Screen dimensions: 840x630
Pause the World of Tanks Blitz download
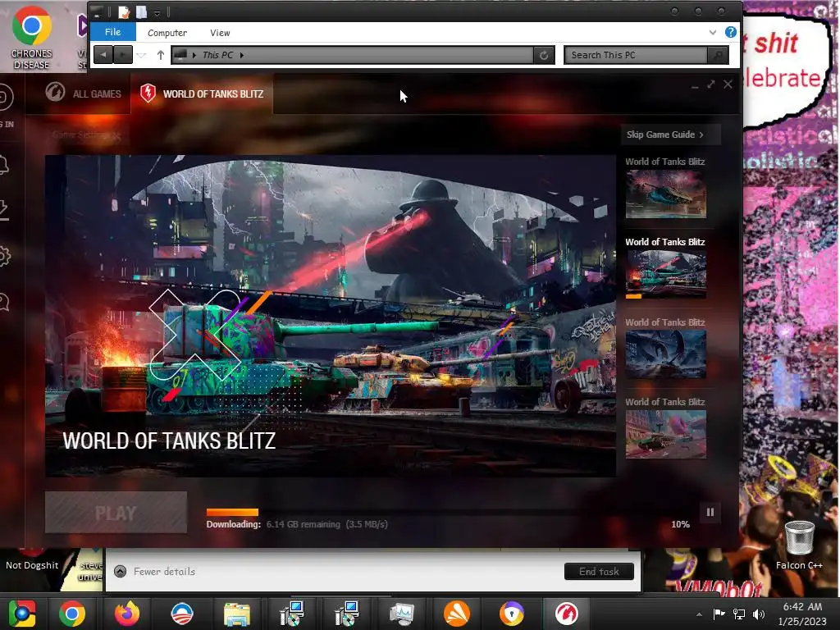[710, 512]
